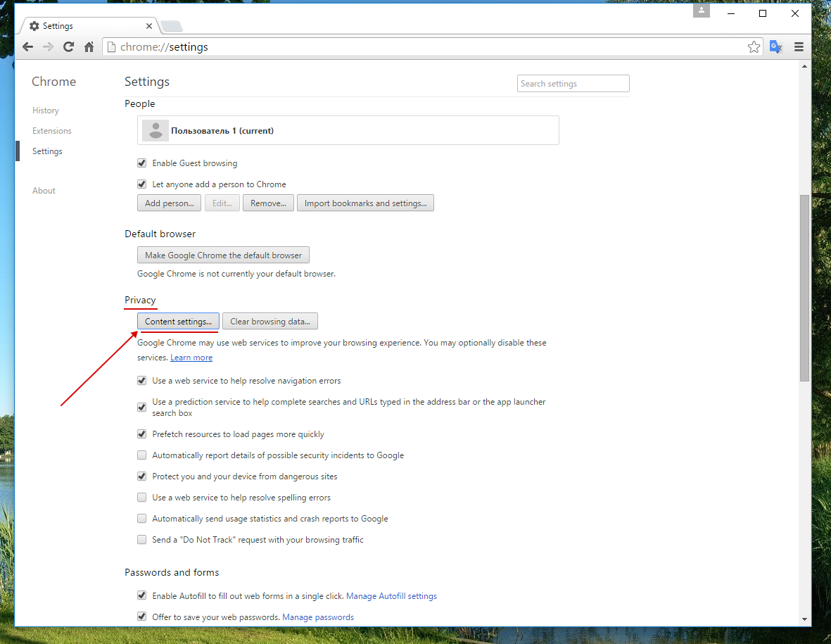The height and width of the screenshot is (644, 831).
Task: Enable web service for spelling errors
Action: point(141,498)
